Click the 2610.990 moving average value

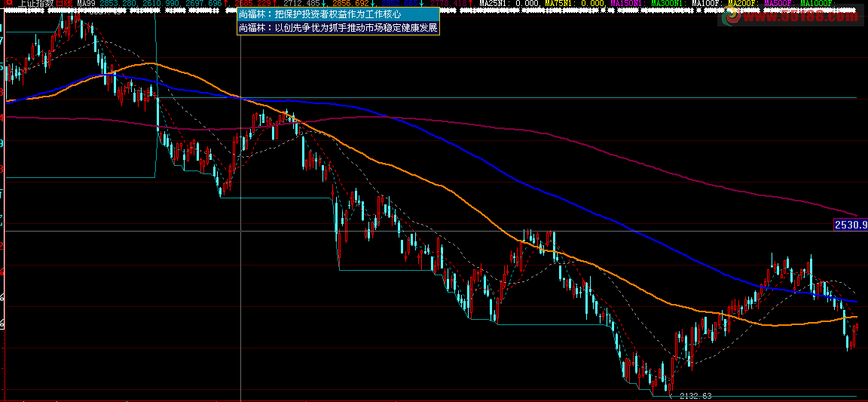pyautogui.click(x=161, y=3)
